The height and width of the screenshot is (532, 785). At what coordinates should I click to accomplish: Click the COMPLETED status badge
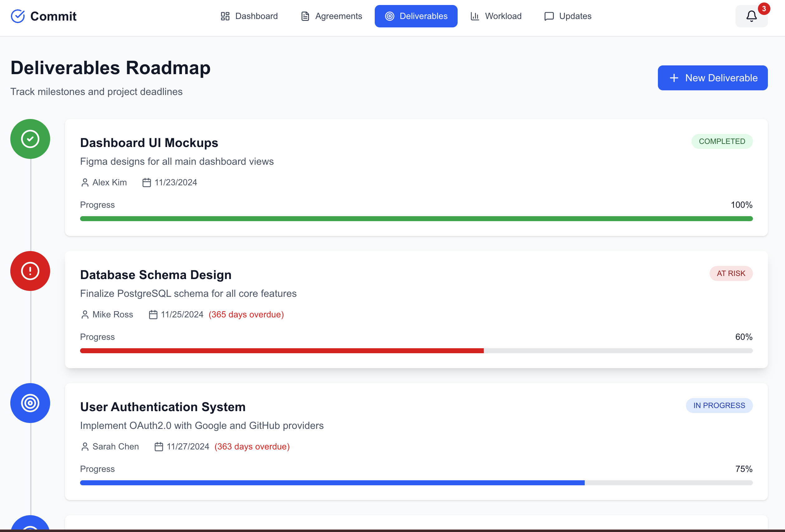721,141
